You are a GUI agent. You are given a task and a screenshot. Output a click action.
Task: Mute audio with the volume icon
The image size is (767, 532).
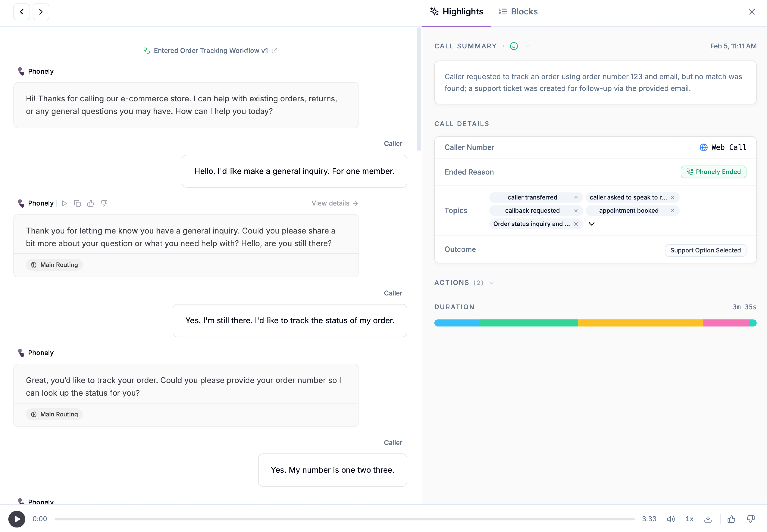click(x=671, y=519)
